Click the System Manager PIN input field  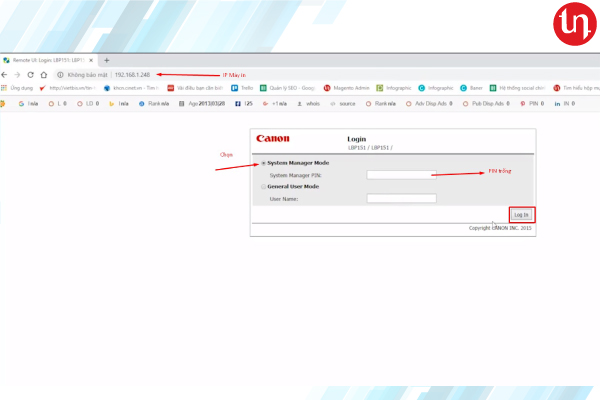pyautogui.click(x=401, y=175)
